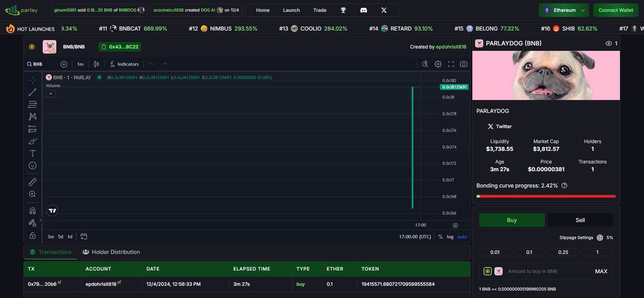Open transaction link 0x79... 20b6
Viewport: 644px width, 298px height.
(x=45, y=284)
